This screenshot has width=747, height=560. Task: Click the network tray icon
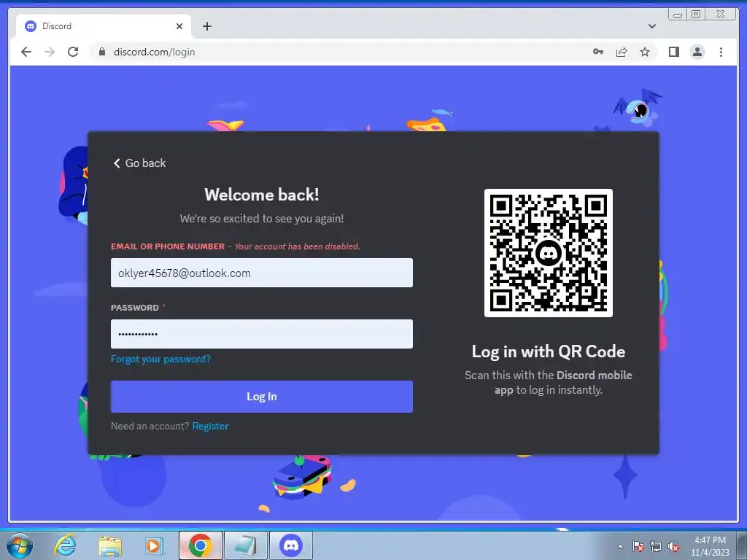pos(656,546)
